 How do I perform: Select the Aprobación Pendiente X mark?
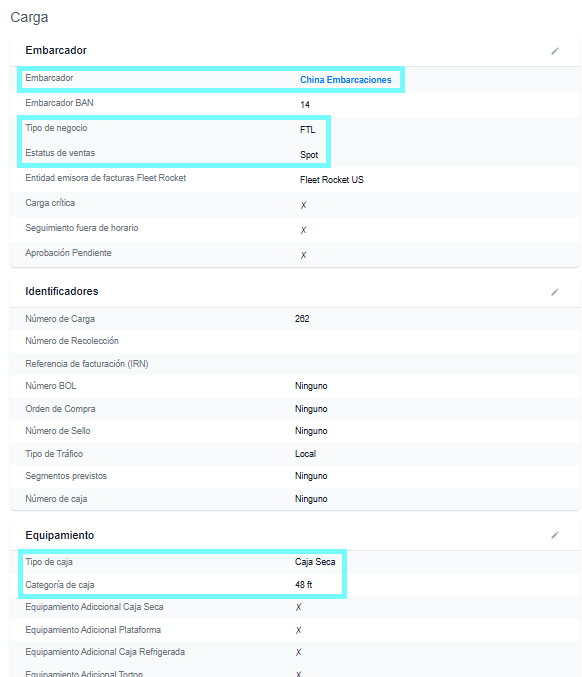[304, 255]
